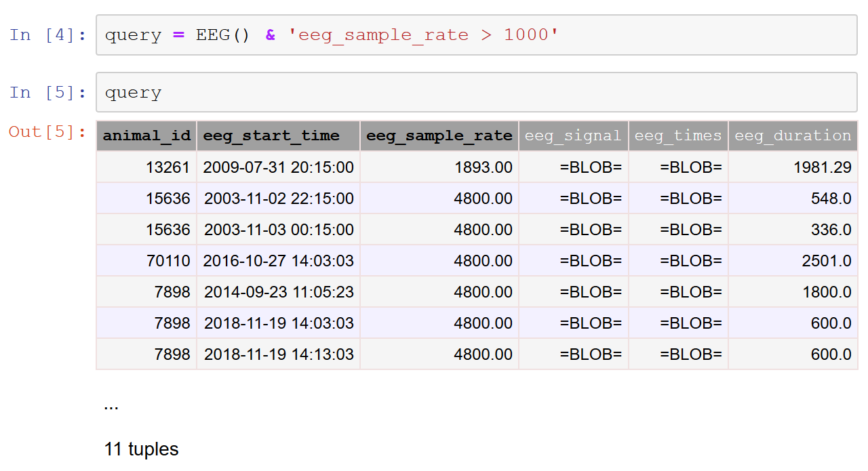The width and height of the screenshot is (868, 471).
Task: Click the animal_id column header
Action: click(146, 136)
